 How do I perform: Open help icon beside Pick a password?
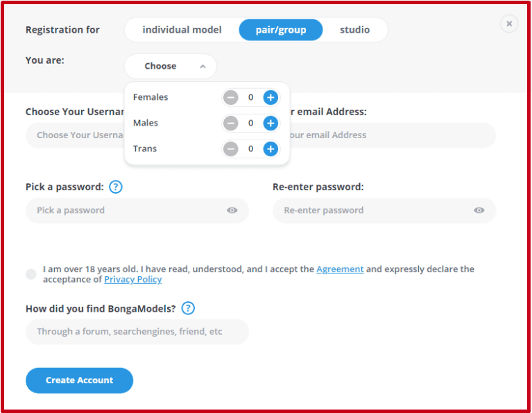pos(116,187)
